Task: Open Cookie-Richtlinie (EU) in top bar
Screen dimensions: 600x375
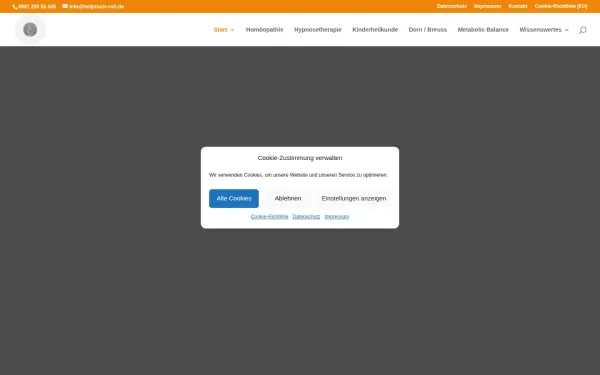Action: coord(561,6)
